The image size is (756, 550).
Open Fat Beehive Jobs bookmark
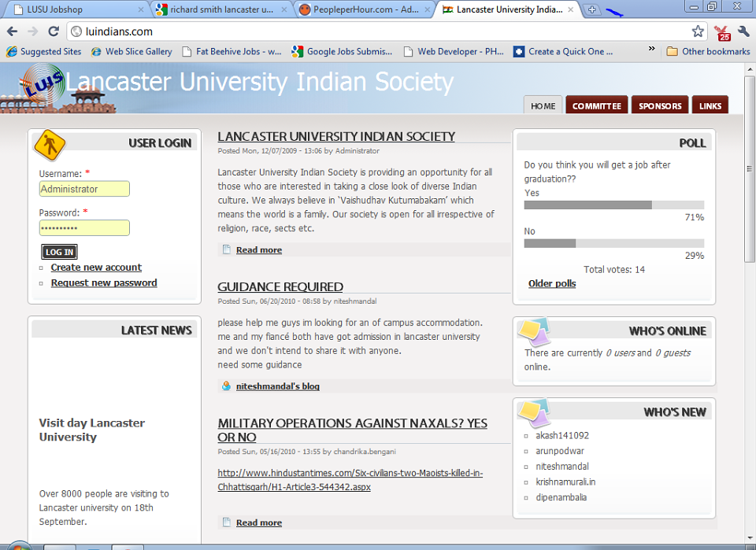coord(232,51)
